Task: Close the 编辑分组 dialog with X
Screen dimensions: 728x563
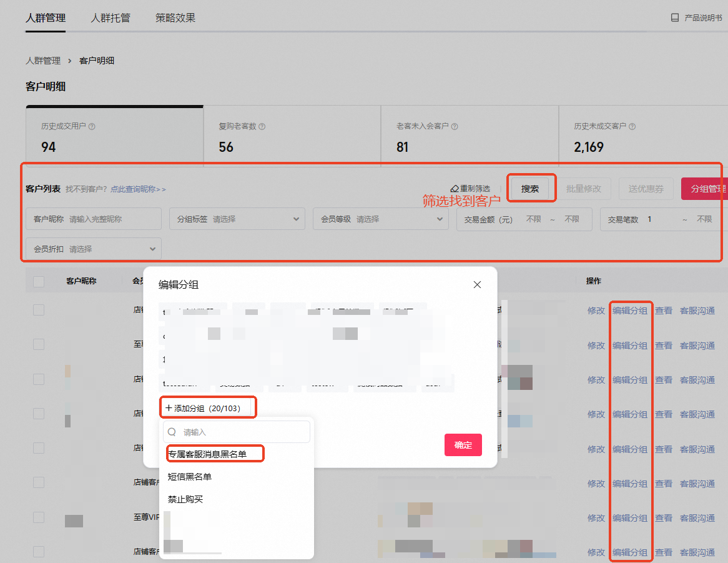Action: (x=477, y=285)
